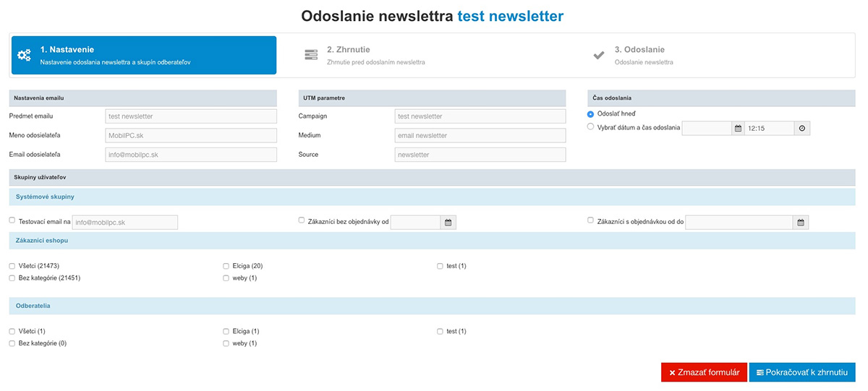Select the 'Odoslať hneď' radio option

(591, 114)
